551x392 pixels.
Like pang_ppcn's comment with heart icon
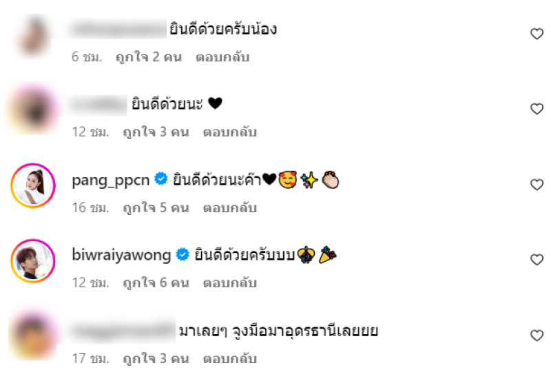click(x=537, y=184)
